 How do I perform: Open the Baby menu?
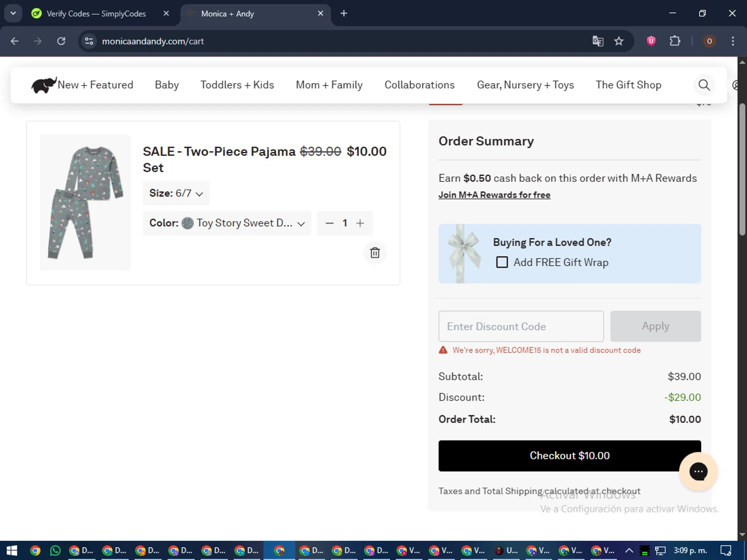pyautogui.click(x=167, y=85)
